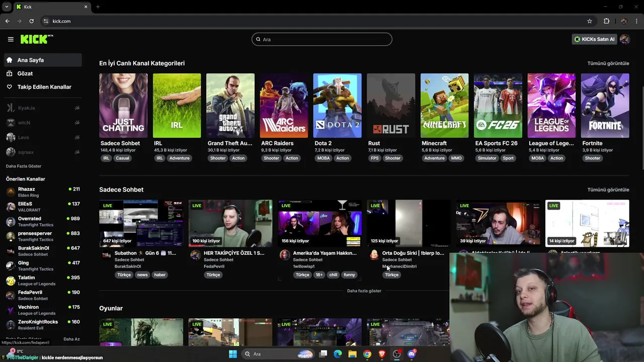Viewport: 644px width, 362px height.
Task: Open Talatim channel avatar
Action: click(11, 281)
